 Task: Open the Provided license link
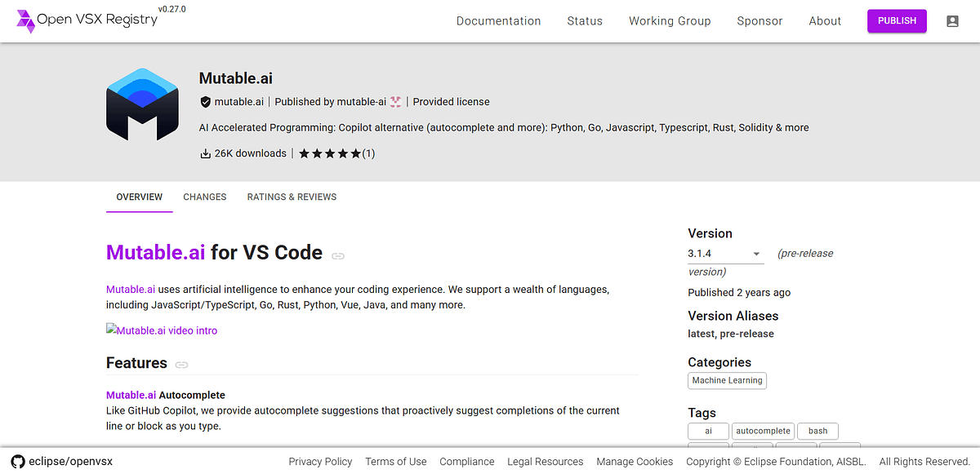pos(452,102)
